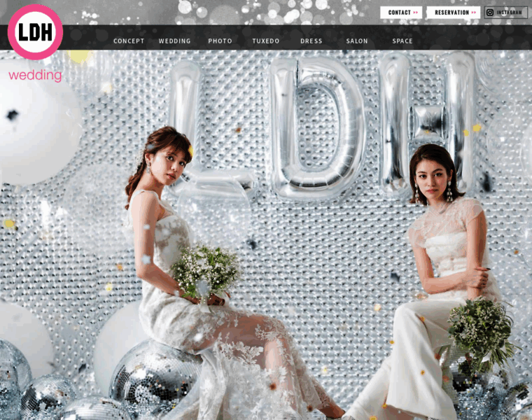
Task: Open the SALON menu item
Action: point(357,41)
